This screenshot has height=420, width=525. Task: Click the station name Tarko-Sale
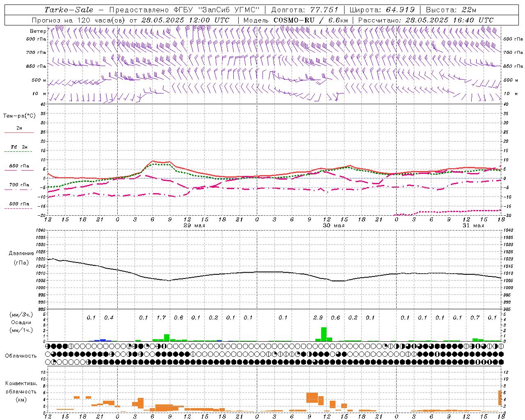69,10
